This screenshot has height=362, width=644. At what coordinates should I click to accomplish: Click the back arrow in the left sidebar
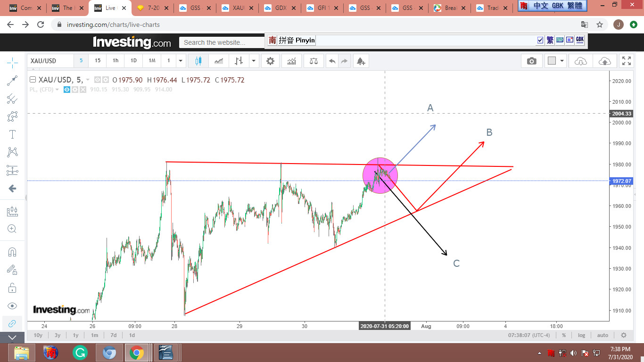[x=12, y=189]
